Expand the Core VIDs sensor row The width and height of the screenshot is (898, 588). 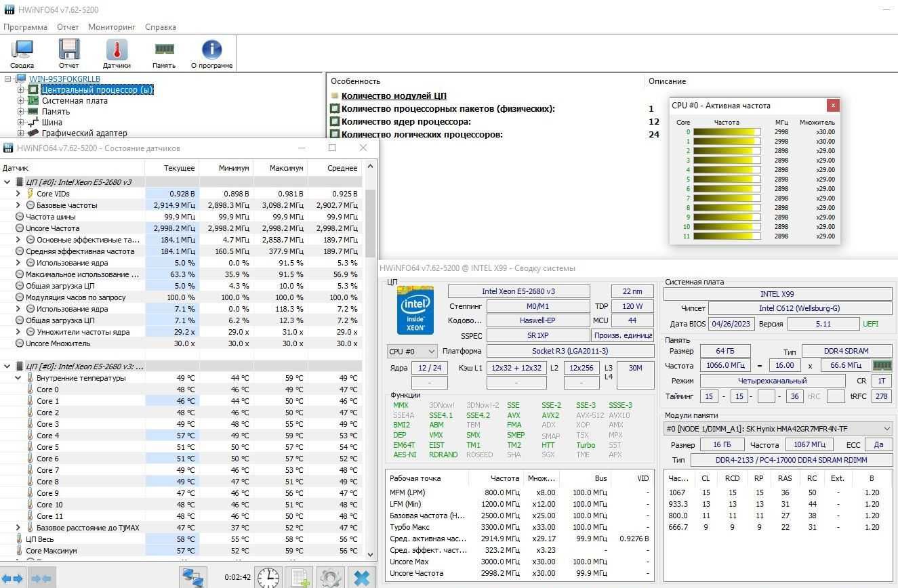point(18,194)
